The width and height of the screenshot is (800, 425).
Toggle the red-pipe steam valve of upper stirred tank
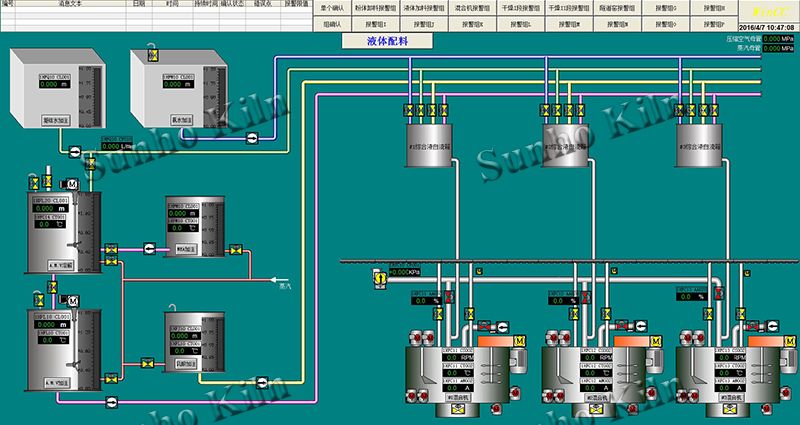(x=112, y=262)
